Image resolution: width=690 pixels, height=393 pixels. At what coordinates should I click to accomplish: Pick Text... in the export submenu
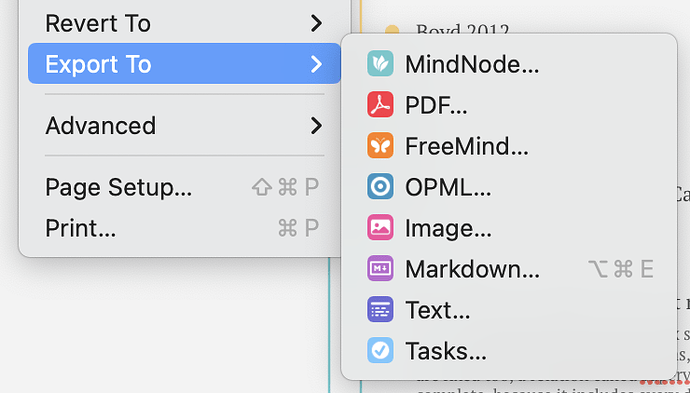point(509,309)
